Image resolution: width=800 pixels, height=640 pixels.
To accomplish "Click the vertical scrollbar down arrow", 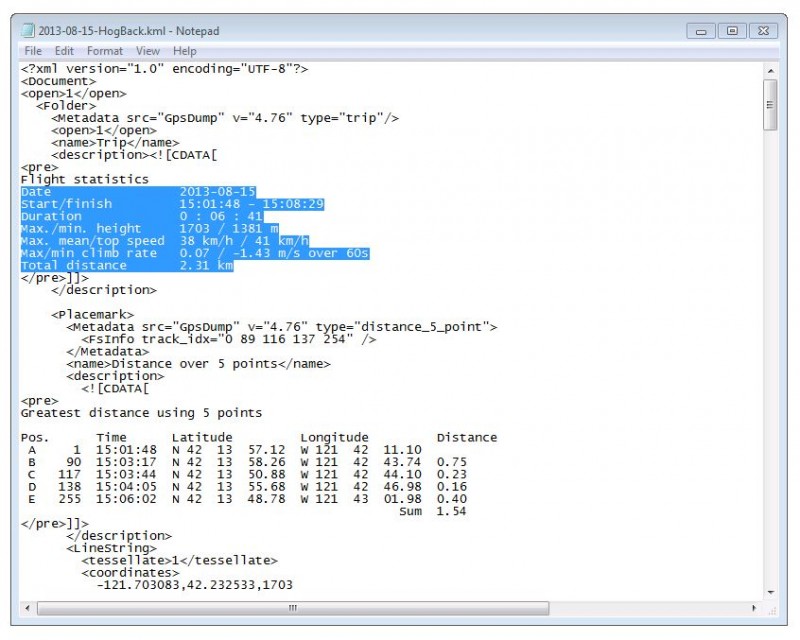I will point(770,591).
